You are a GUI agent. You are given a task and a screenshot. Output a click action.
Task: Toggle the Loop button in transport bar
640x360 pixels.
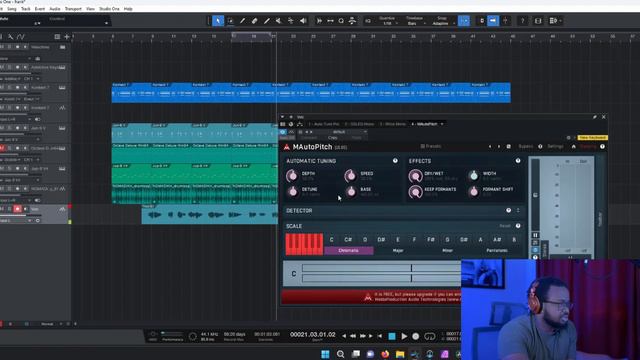(x=429, y=336)
